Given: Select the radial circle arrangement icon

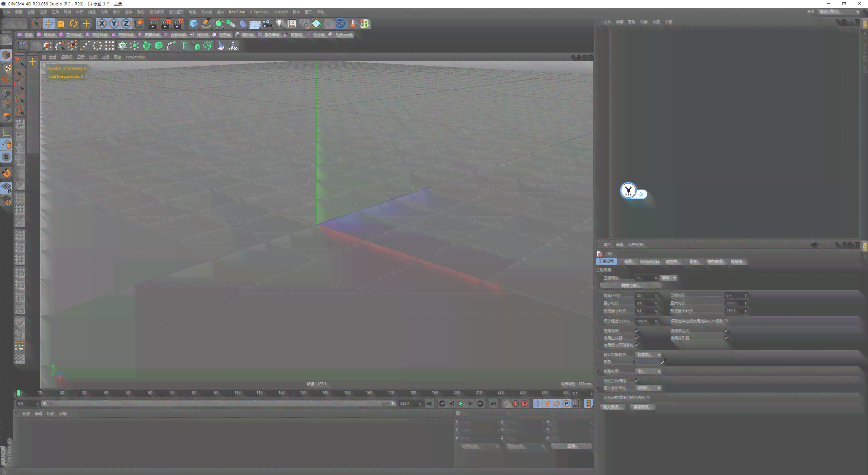Looking at the screenshot, I should 97,46.
